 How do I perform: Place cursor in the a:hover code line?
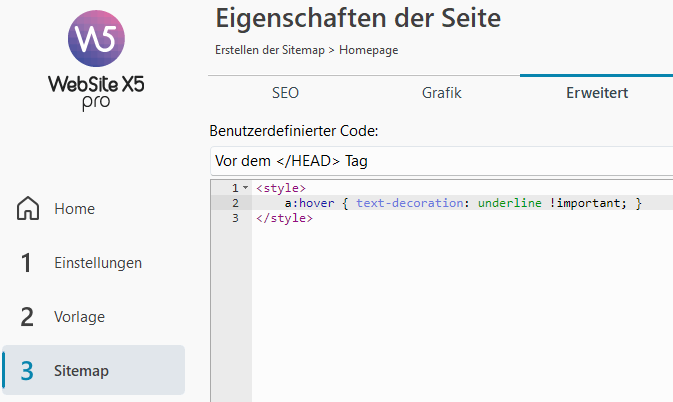point(460,203)
